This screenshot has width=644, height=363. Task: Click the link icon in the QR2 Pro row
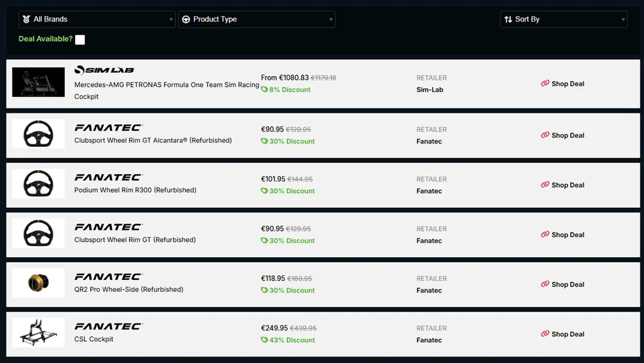point(545,284)
